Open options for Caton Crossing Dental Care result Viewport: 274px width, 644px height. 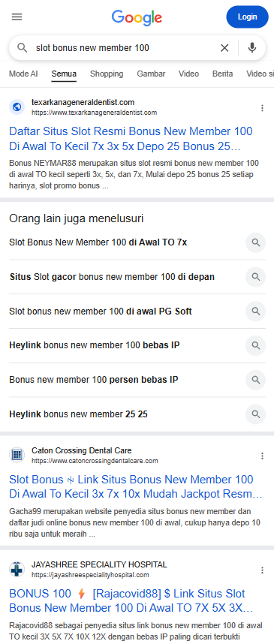click(262, 456)
